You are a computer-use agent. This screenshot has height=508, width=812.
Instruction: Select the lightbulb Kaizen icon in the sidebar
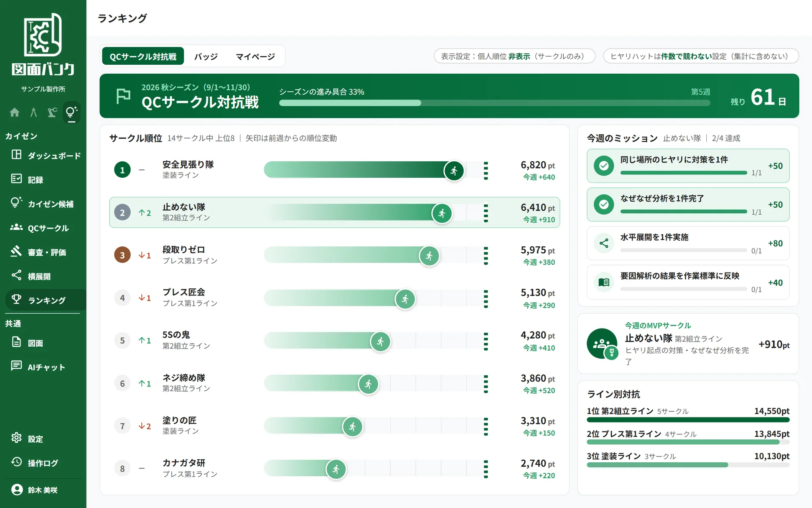[71, 112]
